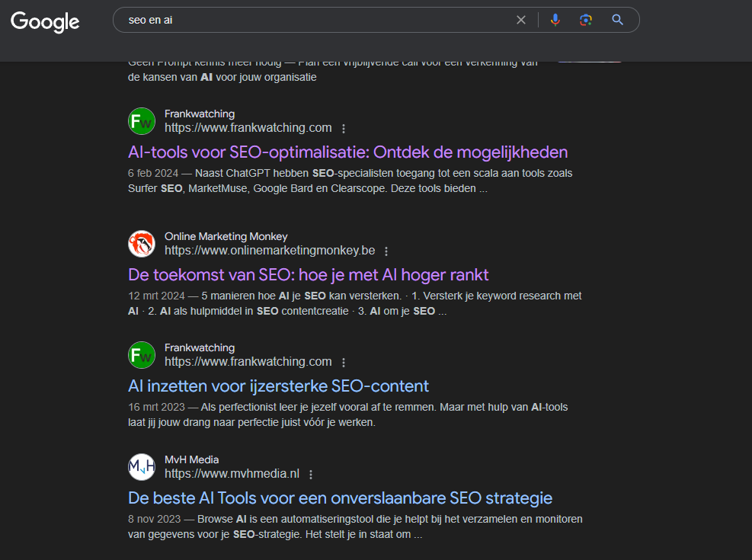This screenshot has width=752, height=560.
Task: Open 'De toekomst van SEO' result
Action: (x=308, y=274)
